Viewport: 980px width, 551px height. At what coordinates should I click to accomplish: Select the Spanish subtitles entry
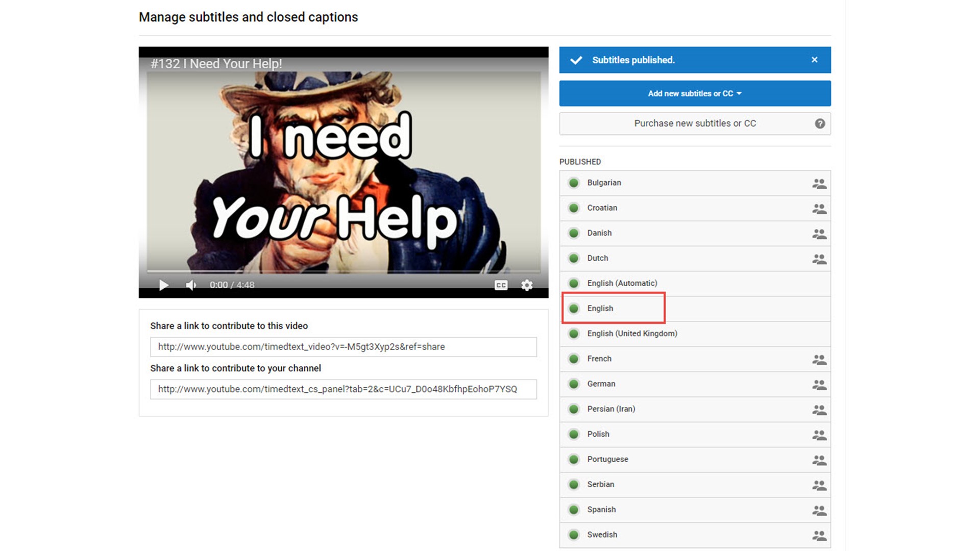[695, 510]
